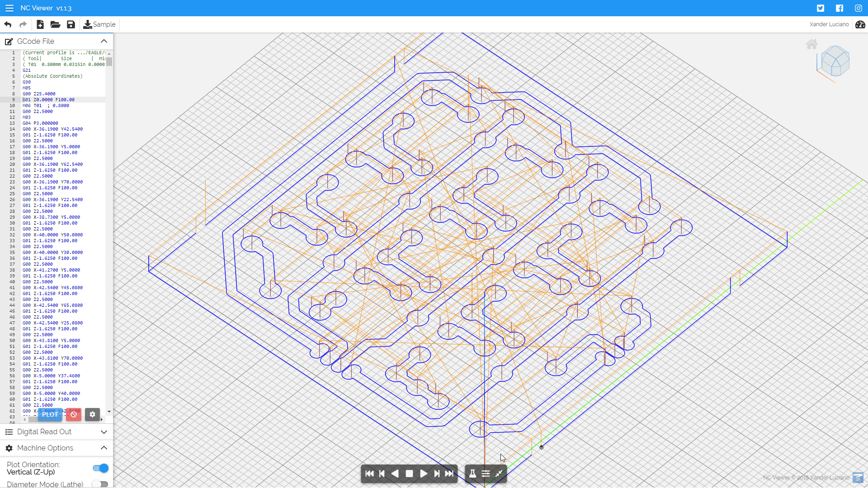Image resolution: width=868 pixels, height=488 pixels.
Task: Click the undo arrow icon
Action: [x=8, y=24]
